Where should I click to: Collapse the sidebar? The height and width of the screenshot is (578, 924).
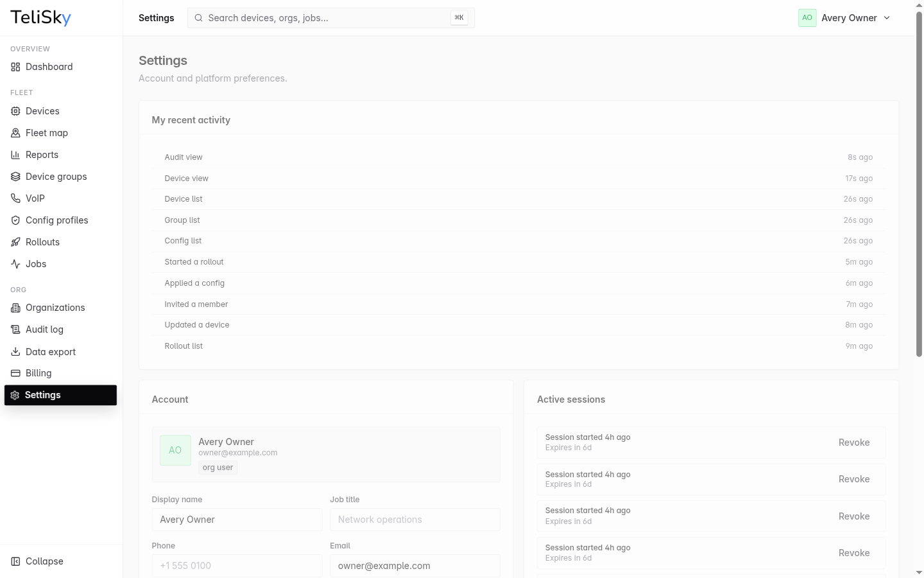tap(61, 561)
